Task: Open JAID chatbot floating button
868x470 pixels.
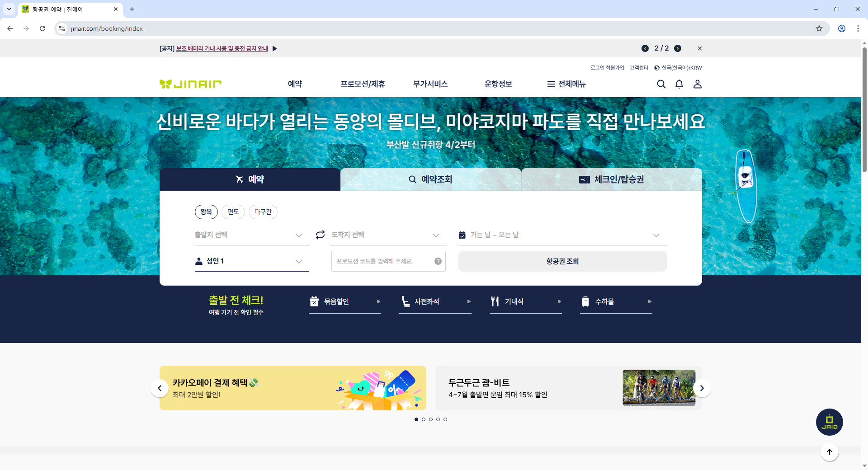Action: coord(829,422)
